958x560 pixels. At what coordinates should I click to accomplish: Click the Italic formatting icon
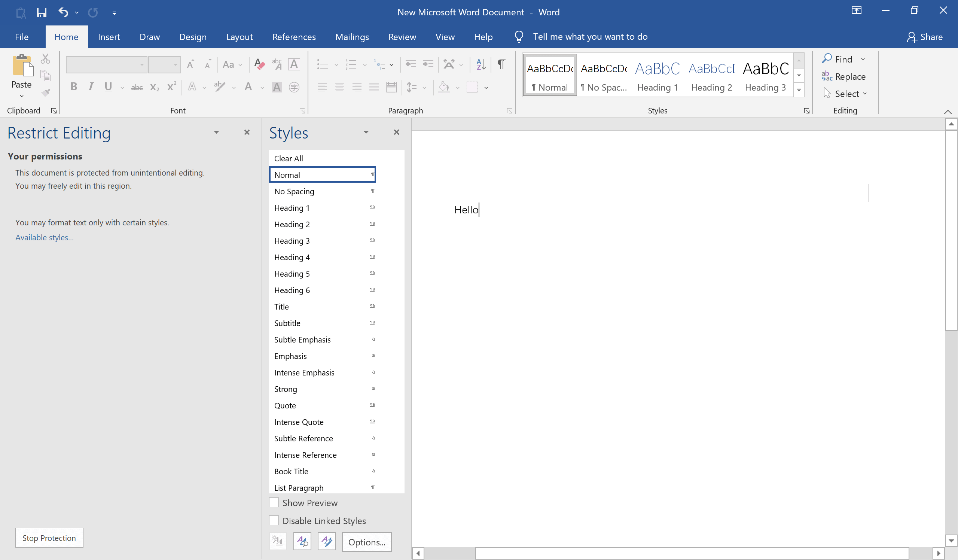click(x=90, y=87)
